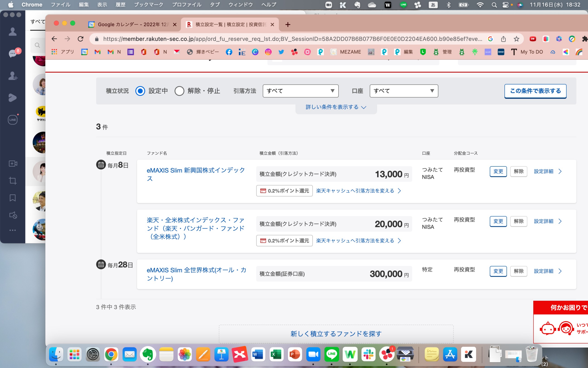Open the アプリ bookmarks shortcut

coord(63,52)
